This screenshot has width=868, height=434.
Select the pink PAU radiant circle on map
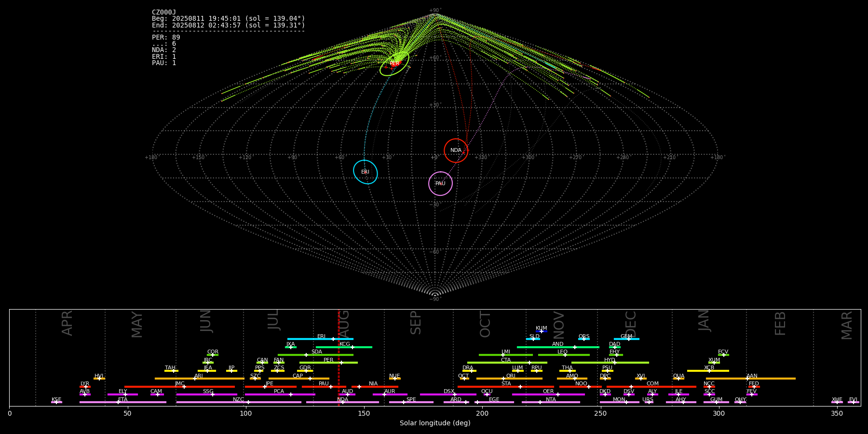pyautogui.click(x=440, y=183)
